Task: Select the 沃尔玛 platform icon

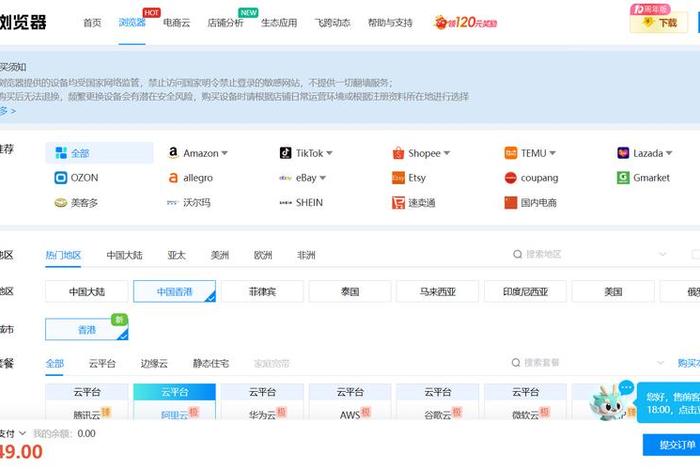Action: point(173,203)
